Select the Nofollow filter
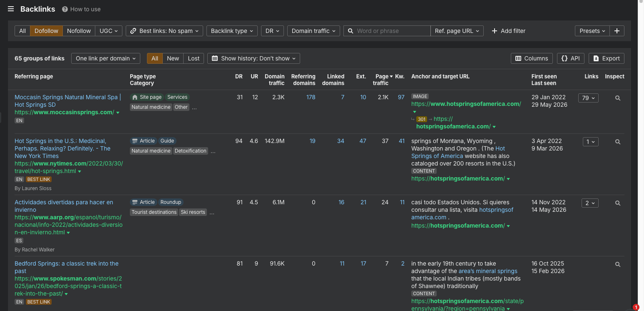The image size is (644, 311). coord(79,31)
